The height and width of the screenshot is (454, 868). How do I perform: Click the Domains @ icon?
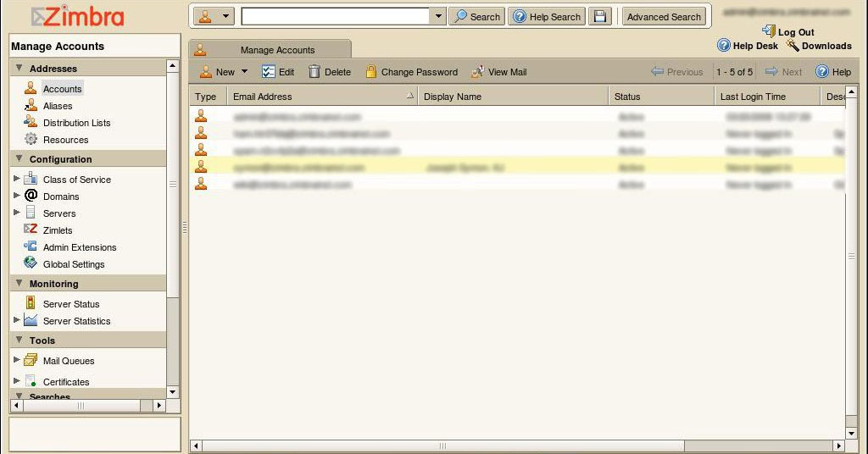[x=31, y=195]
